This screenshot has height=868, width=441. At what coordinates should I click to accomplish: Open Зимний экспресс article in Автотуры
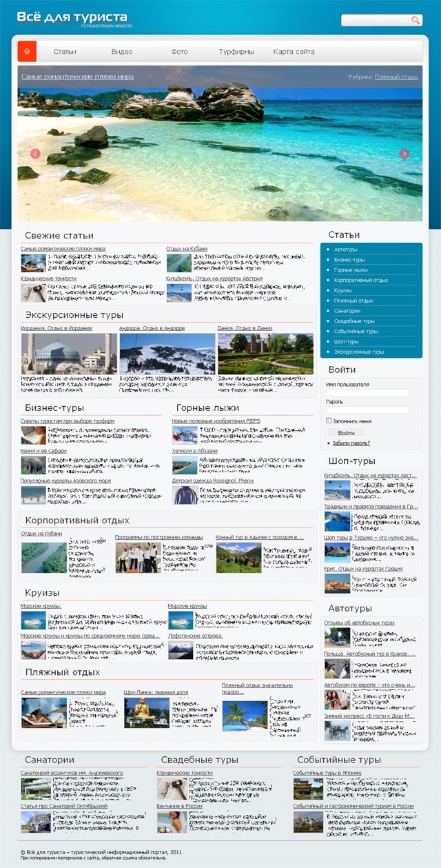pyautogui.click(x=370, y=716)
